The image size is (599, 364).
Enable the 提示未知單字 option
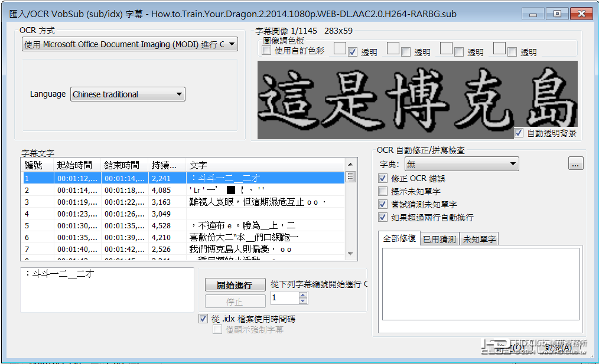(383, 191)
